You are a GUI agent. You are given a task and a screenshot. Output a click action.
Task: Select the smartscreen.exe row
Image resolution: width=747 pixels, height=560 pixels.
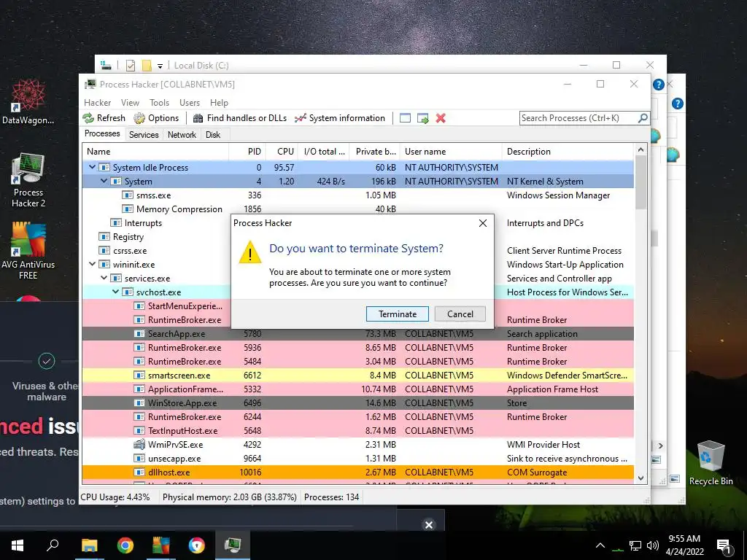(357, 376)
